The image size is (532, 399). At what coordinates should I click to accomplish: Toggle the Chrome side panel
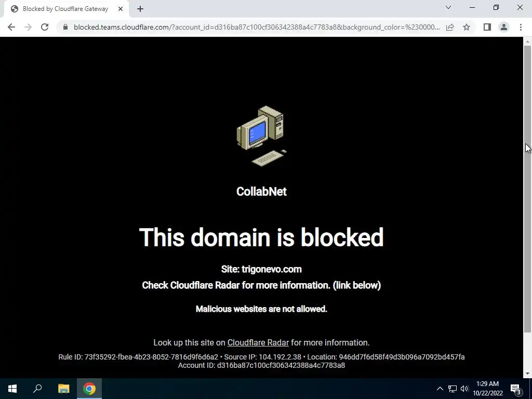(487, 27)
